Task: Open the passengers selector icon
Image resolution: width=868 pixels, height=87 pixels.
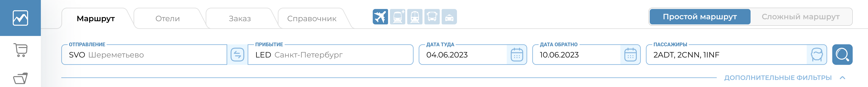Action: (816, 55)
